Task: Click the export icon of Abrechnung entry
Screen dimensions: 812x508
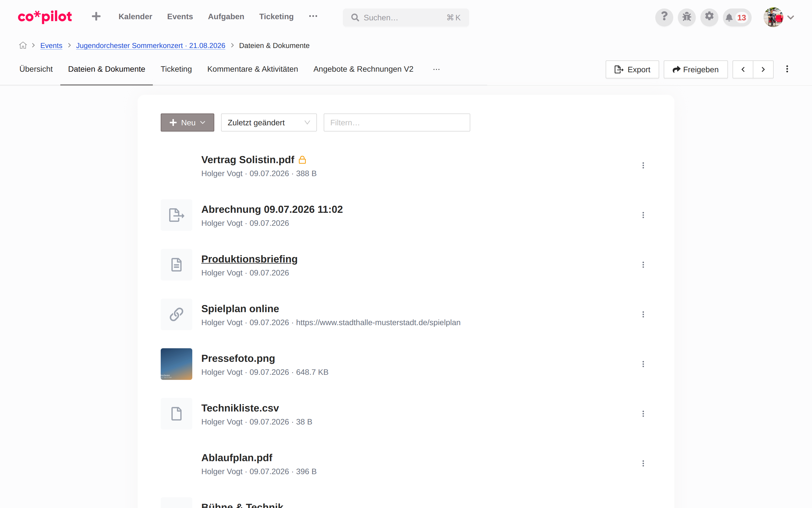Action: click(x=176, y=215)
